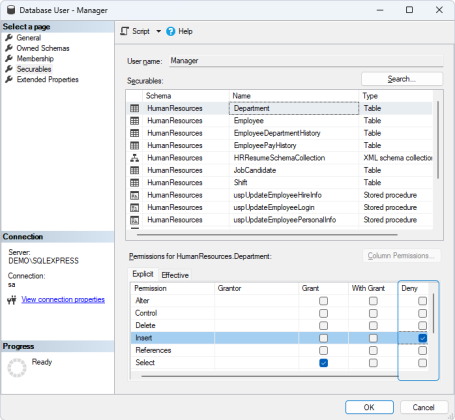This screenshot has height=420, width=455.
Task: Open the Membership page
Action: 35,59
